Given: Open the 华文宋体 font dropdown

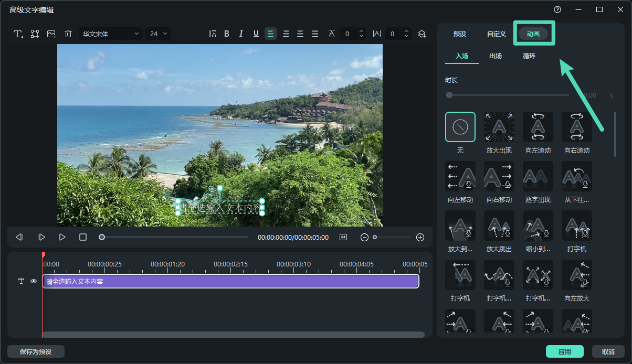Looking at the screenshot, I should click(x=111, y=34).
